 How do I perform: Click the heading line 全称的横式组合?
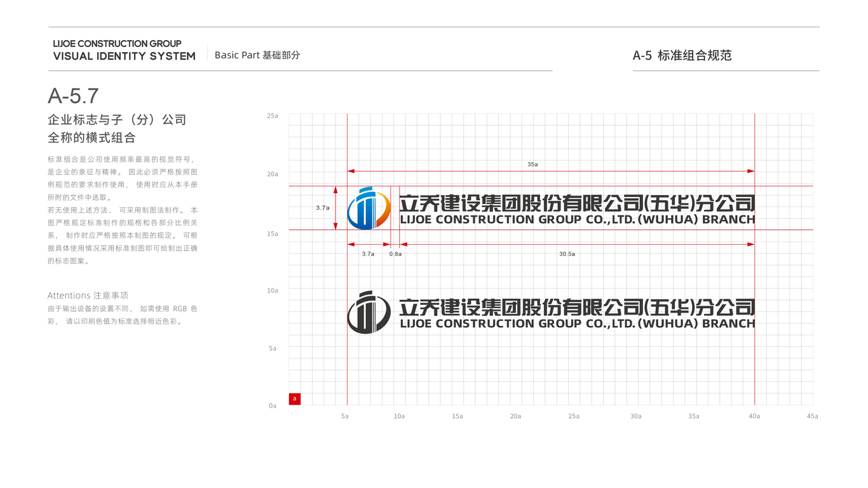[x=92, y=137]
